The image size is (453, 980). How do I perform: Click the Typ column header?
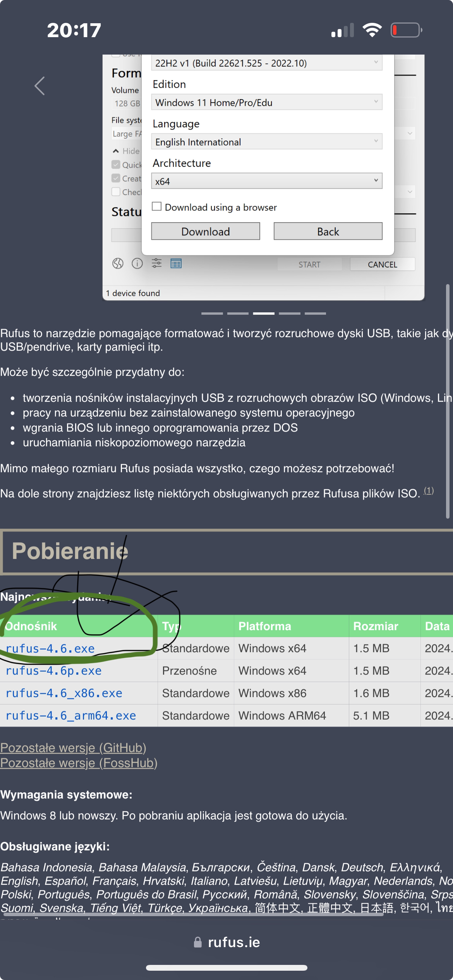pos(172,626)
